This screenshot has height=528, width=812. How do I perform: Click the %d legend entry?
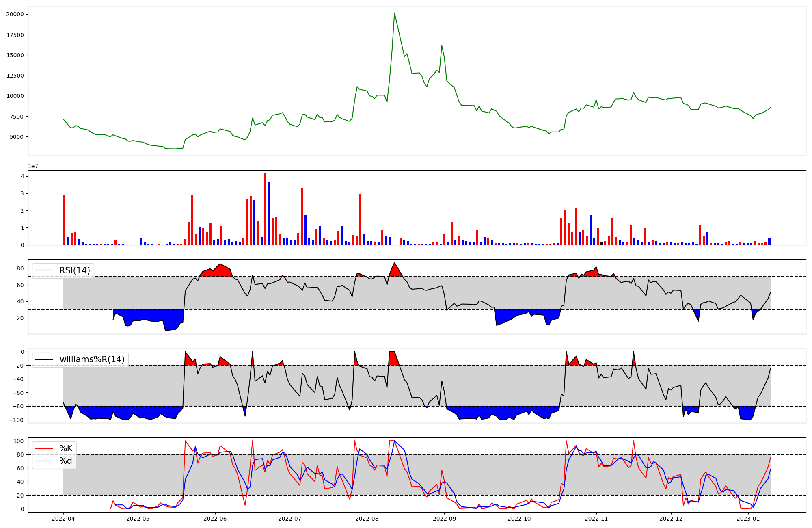(x=66, y=461)
